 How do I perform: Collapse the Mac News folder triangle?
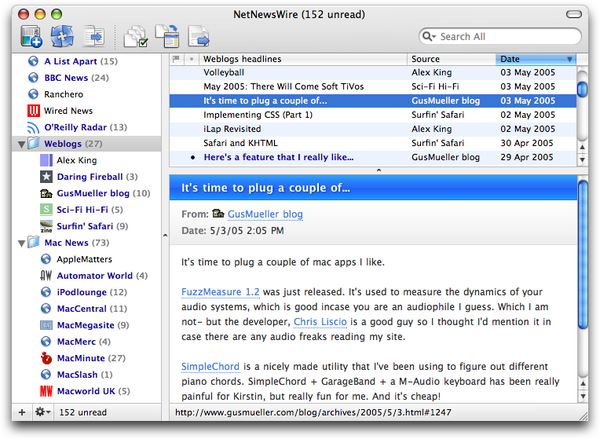(x=21, y=243)
